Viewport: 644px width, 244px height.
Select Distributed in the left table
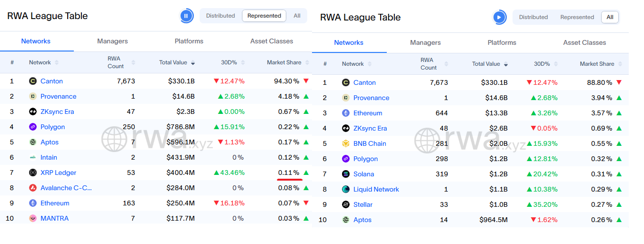[x=221, y=16]
